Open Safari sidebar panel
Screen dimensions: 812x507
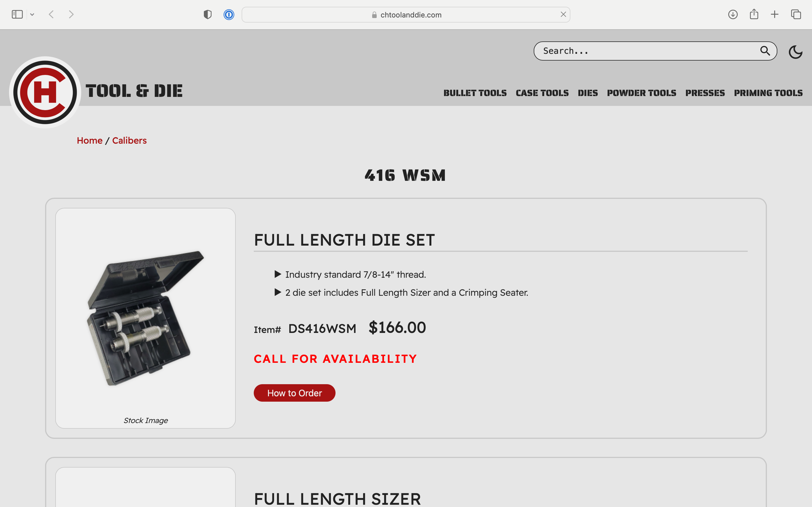(x=17, y=14)
